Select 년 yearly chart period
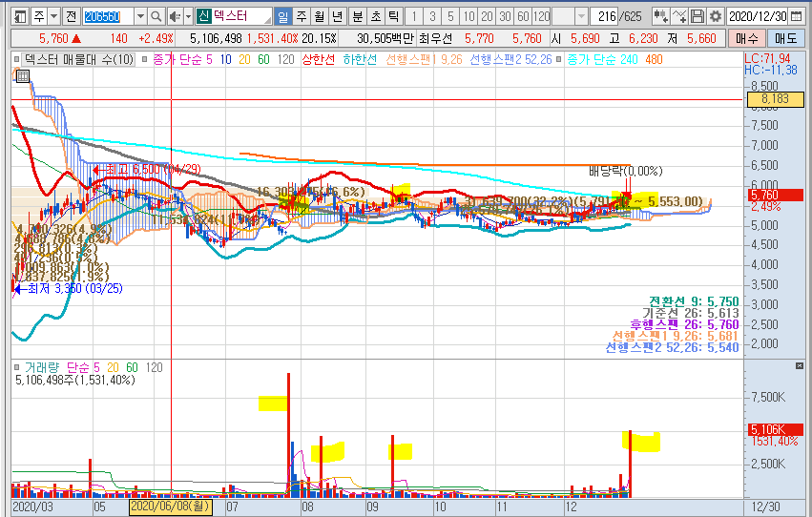Screen dimensions: 812x517 tap(337, 17)
